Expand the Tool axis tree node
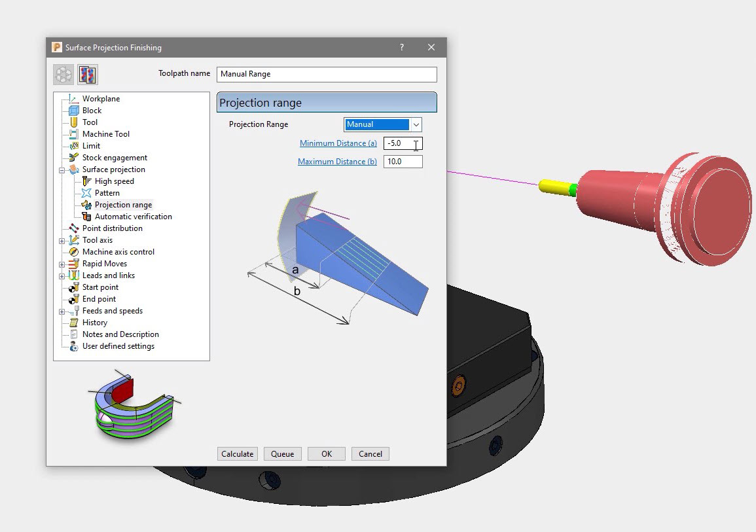This screenshot has height=532, width=756. [61, 240]
